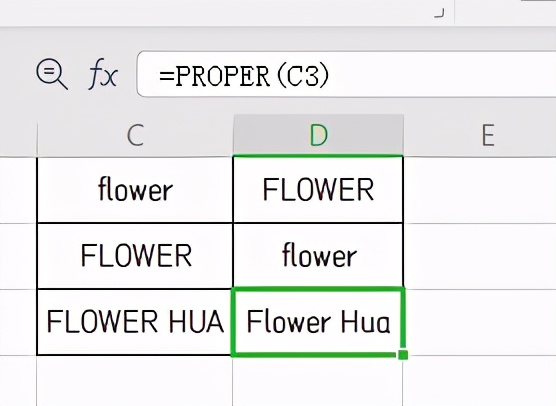Select cell containing FLOWER in column D
556x406 pixels.
[x=318, y=190]
